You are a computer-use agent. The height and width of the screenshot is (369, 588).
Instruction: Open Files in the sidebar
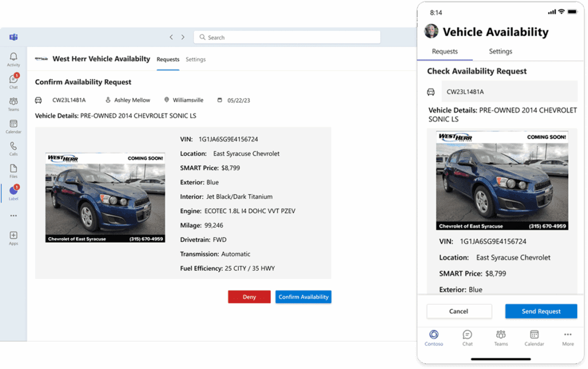tap(13, 170)
